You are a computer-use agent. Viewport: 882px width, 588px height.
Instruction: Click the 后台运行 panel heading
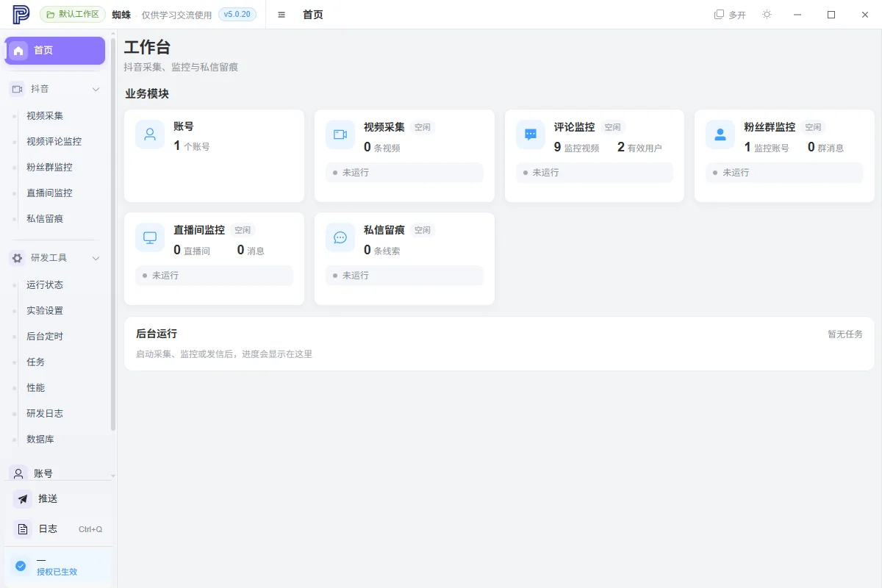point(157,334)
